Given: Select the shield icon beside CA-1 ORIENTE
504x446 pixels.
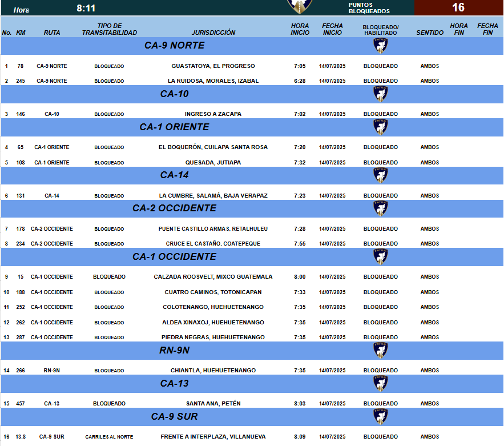Looking at the screenshot, I should 380,127.
